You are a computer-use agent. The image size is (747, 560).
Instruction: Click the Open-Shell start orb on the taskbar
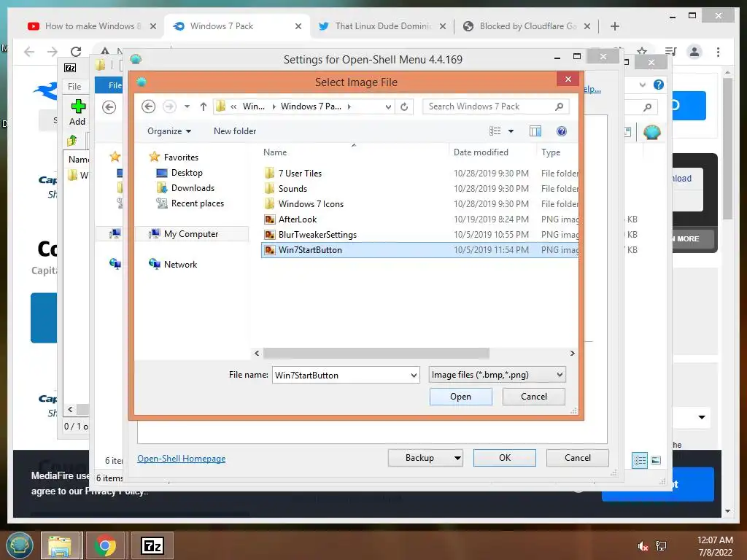click(x=19, y=545)
